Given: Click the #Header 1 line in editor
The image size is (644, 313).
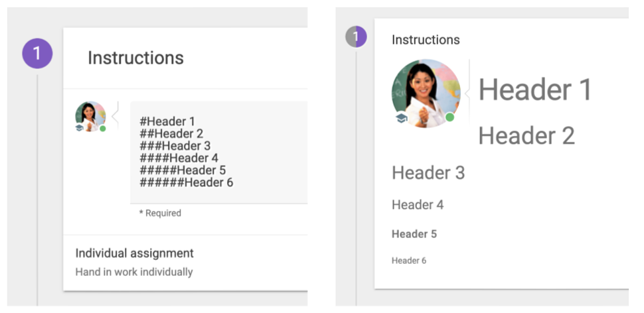Looking at the screenshot, I should [167, 121].
